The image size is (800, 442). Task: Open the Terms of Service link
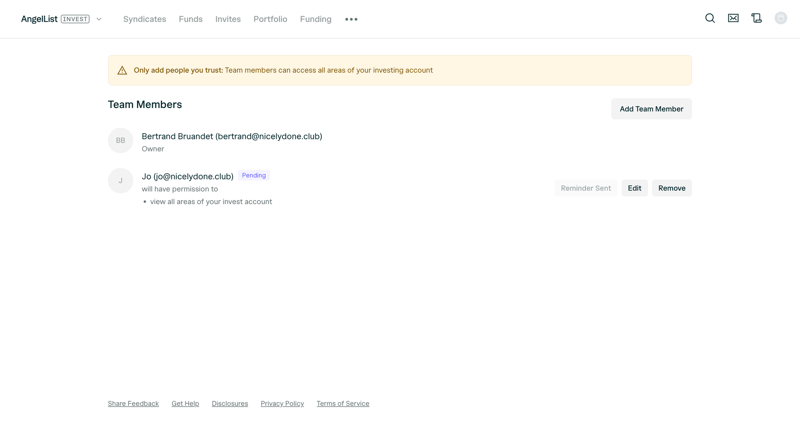pyautogui.click(x=343, y=403)
